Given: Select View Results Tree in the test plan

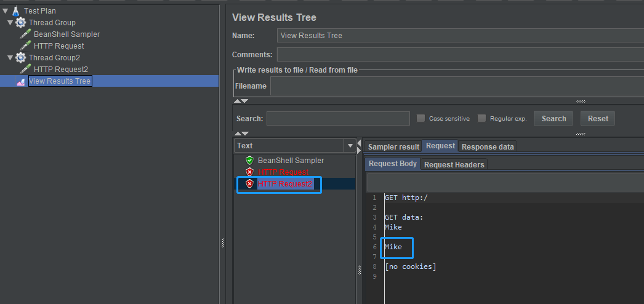Looking at the screenshot, I should 60,81.
